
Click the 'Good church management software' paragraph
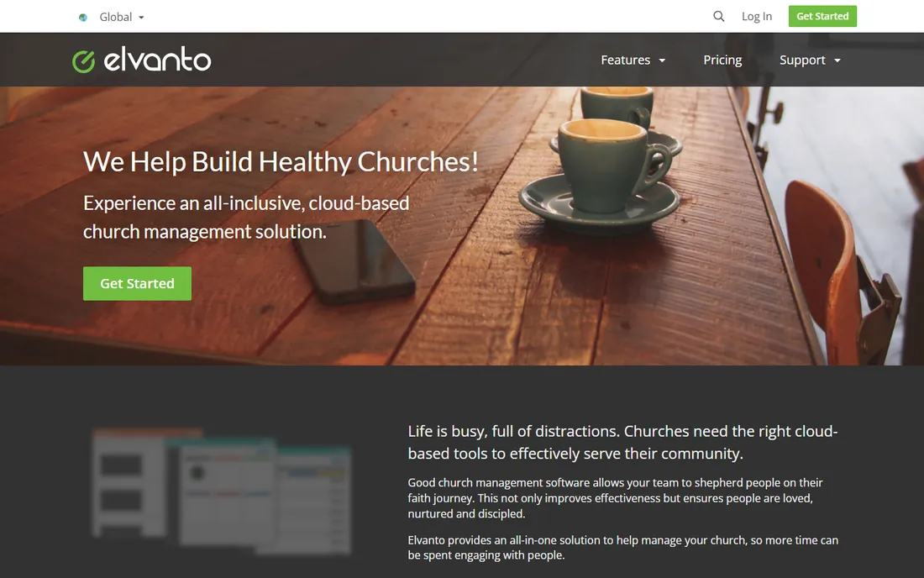tap(615, 498)
